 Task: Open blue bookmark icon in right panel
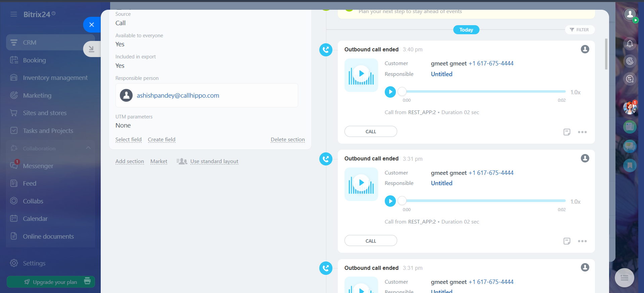click(630, 165)
